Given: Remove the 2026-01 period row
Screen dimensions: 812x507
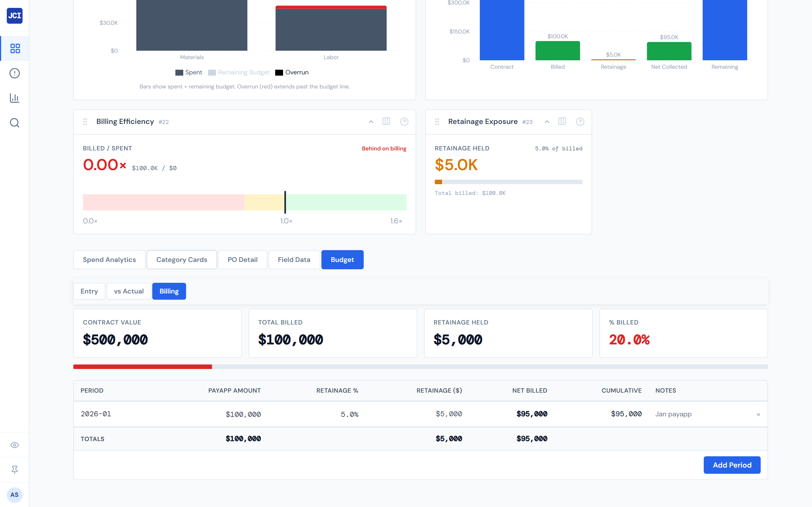Looking at the screenshot, I should [758, 414].
